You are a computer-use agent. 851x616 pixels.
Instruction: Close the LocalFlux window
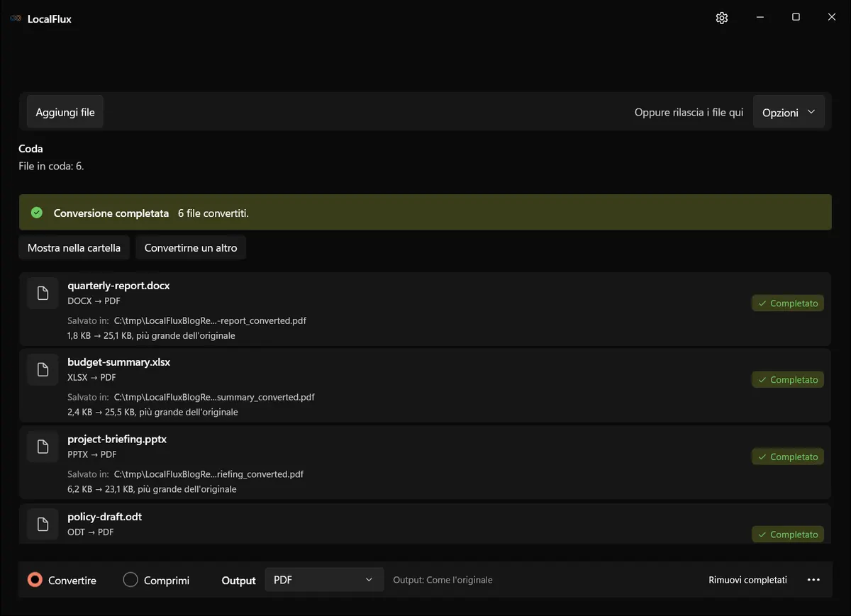pyautogui.click(x=832, y=18)
